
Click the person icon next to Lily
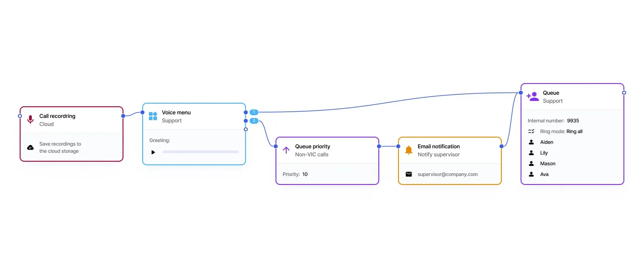[x=531, y=153]
